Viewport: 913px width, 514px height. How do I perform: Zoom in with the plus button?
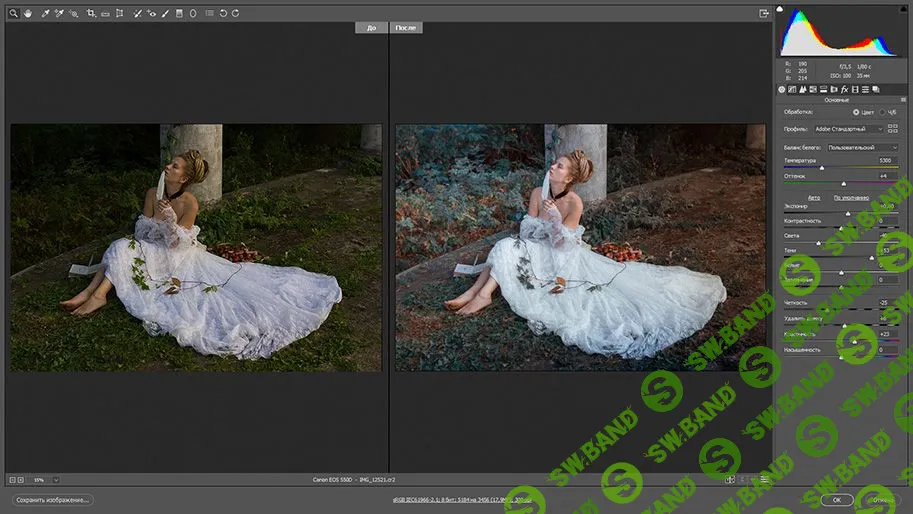pyautogui.click(x=20, y=480)
